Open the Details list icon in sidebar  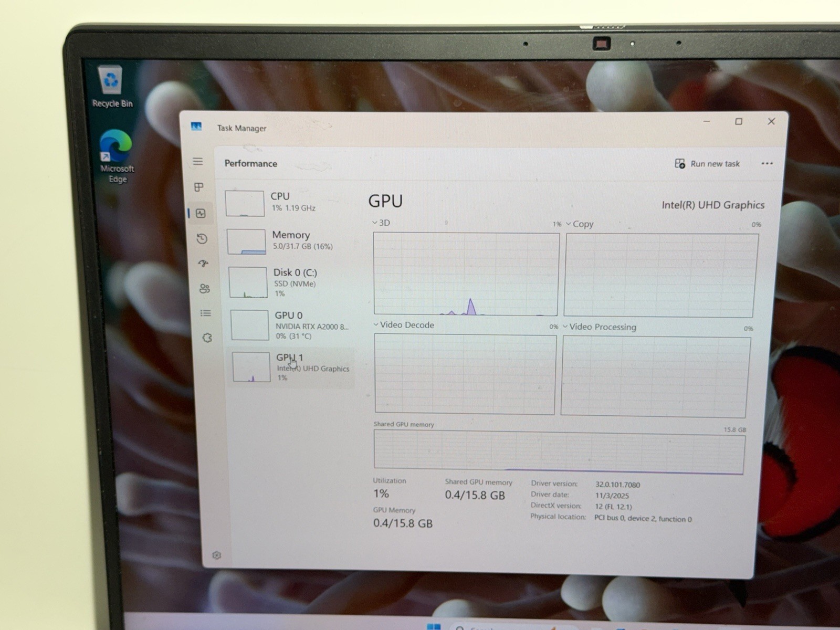coord(205,313)
